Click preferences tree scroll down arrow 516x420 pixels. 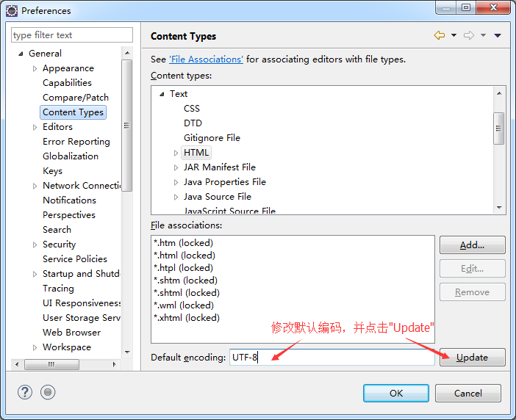pos(127,352)
